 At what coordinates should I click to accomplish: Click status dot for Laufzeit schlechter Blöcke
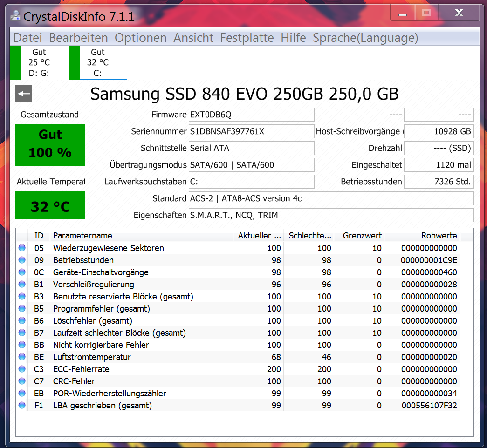(x=22, y=333)
